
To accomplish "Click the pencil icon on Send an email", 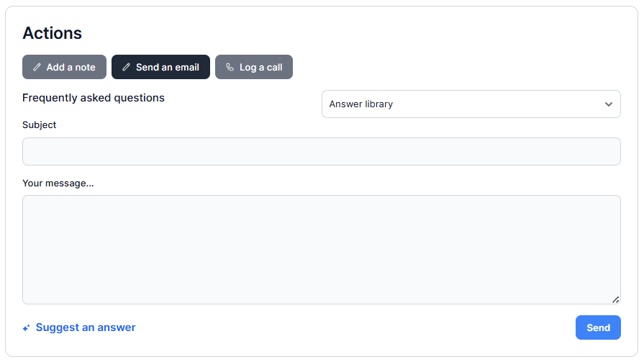I will pyautogui.click(x=127, y=68).
